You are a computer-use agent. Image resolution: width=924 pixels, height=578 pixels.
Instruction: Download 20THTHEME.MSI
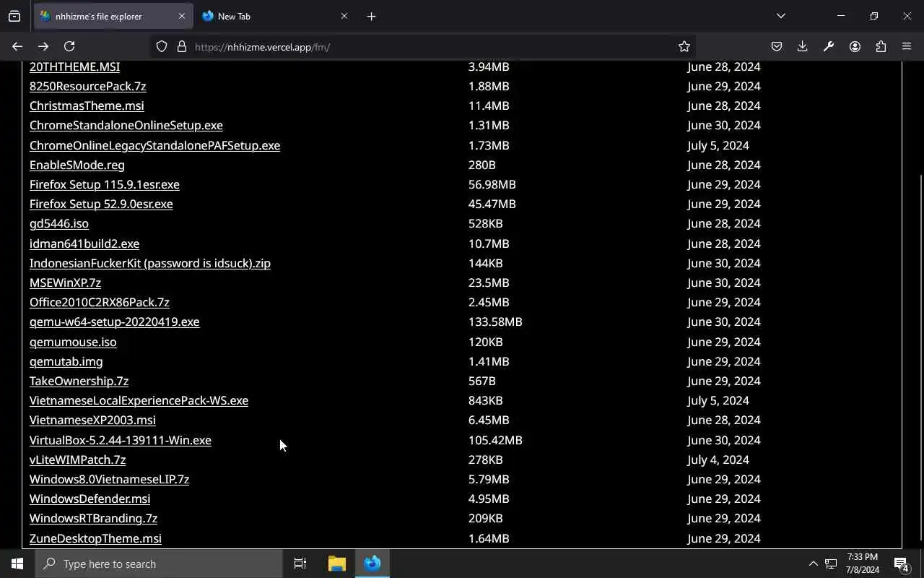tap(74, 66)
